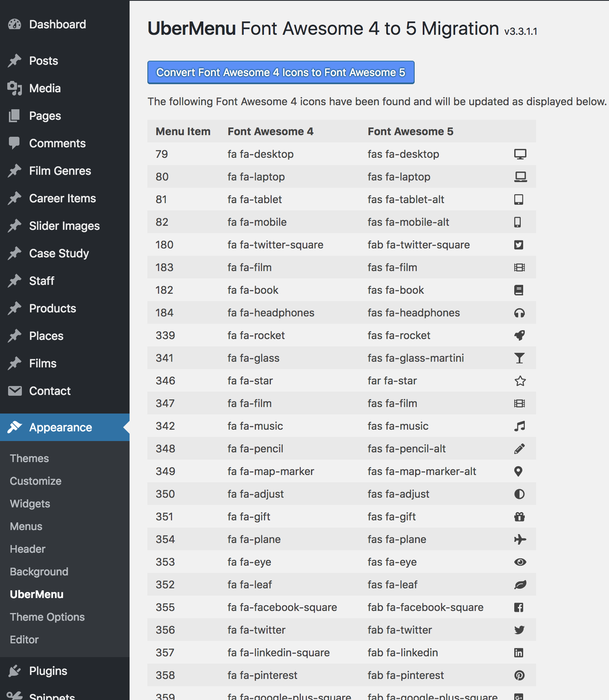Select the Appearance menu
This screenshot has height=700, width=609.
[65, 427]
